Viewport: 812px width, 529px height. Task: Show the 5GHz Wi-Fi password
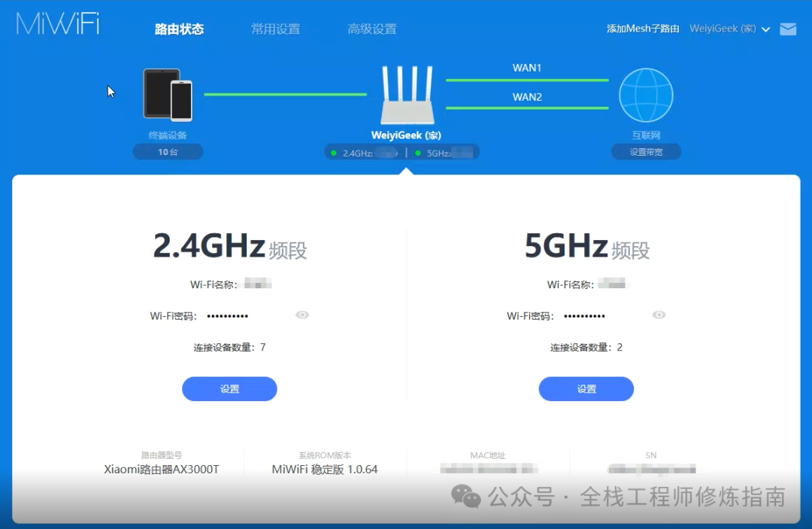[659, 315]
